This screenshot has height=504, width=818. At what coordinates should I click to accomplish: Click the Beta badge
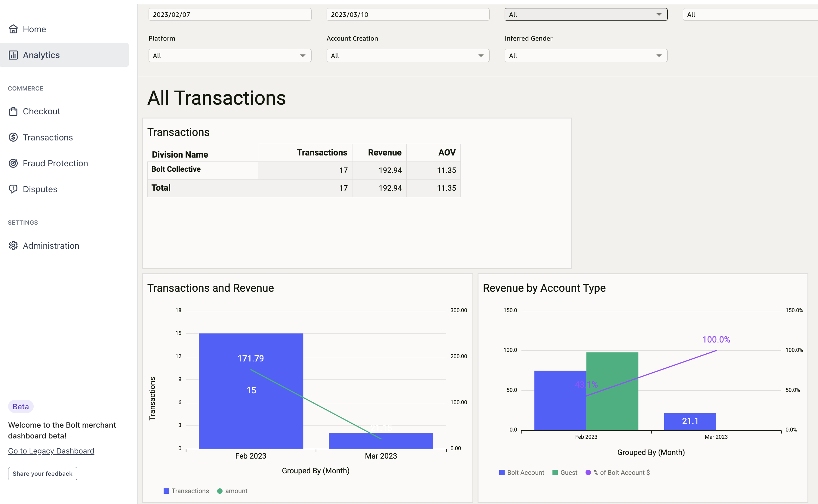(x=21, y=407)
